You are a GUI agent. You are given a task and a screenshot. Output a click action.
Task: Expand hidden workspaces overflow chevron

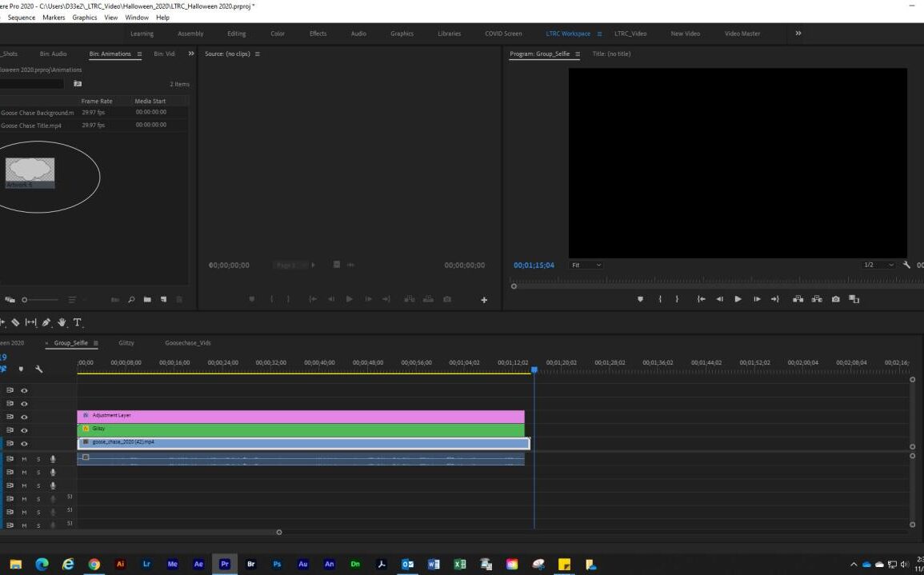798,34
